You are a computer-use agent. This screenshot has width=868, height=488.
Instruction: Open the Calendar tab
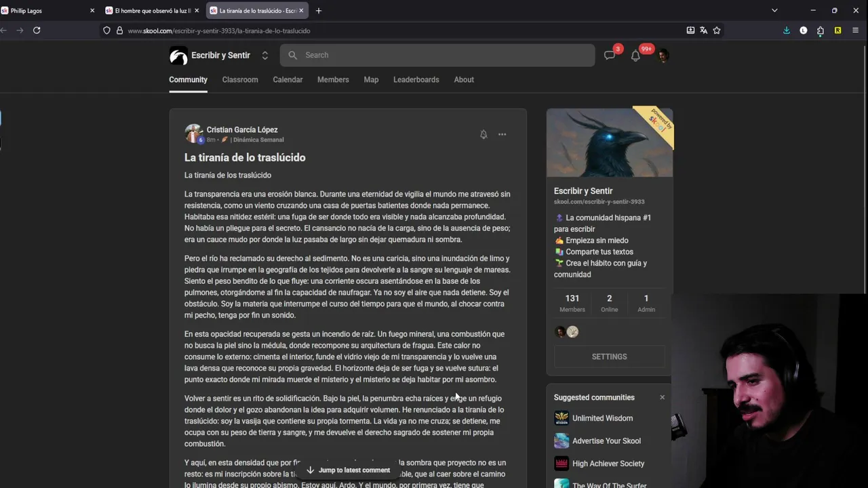288,79
